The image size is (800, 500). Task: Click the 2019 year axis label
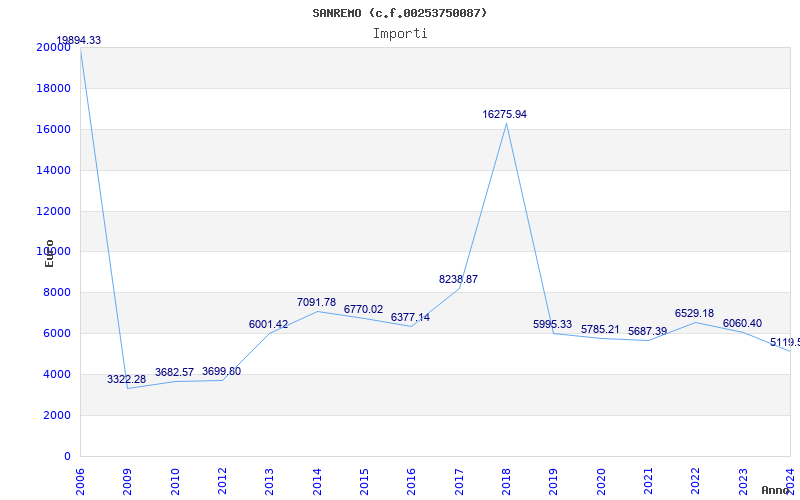pos(553,481)
